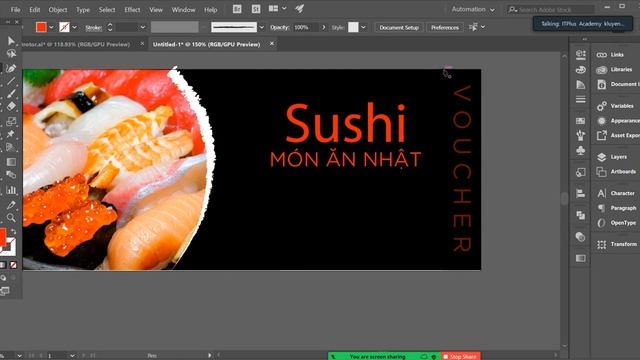Click the GPU performance rocket icon
The width and height of the screenshot is (640, 360).
tap(299, 9)
